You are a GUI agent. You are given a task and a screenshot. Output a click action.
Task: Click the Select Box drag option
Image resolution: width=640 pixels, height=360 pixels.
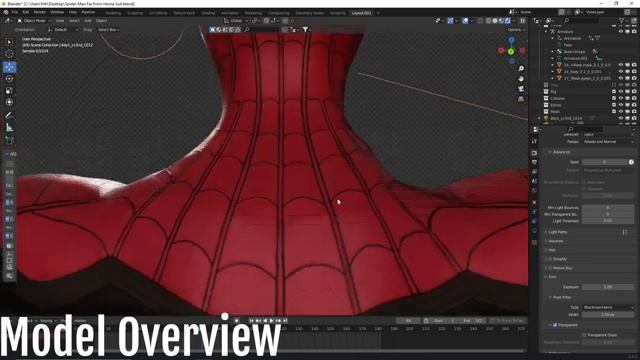click(108, 30)
